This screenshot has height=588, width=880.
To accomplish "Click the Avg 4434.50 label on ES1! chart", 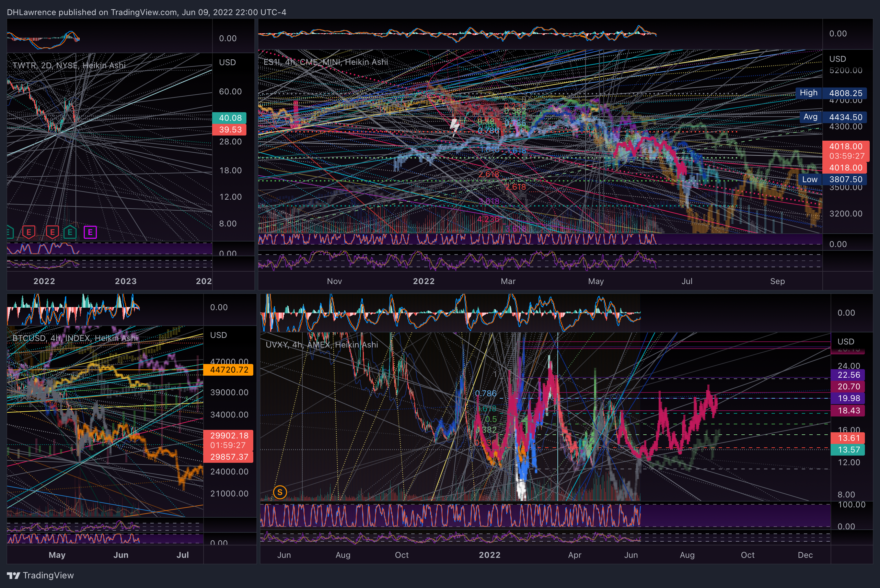I will click(x=833, y=117).
